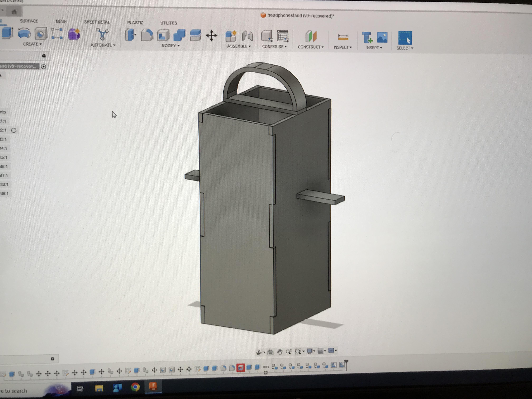Open the SELECT dropdown menu

click(x=405, y=48)
